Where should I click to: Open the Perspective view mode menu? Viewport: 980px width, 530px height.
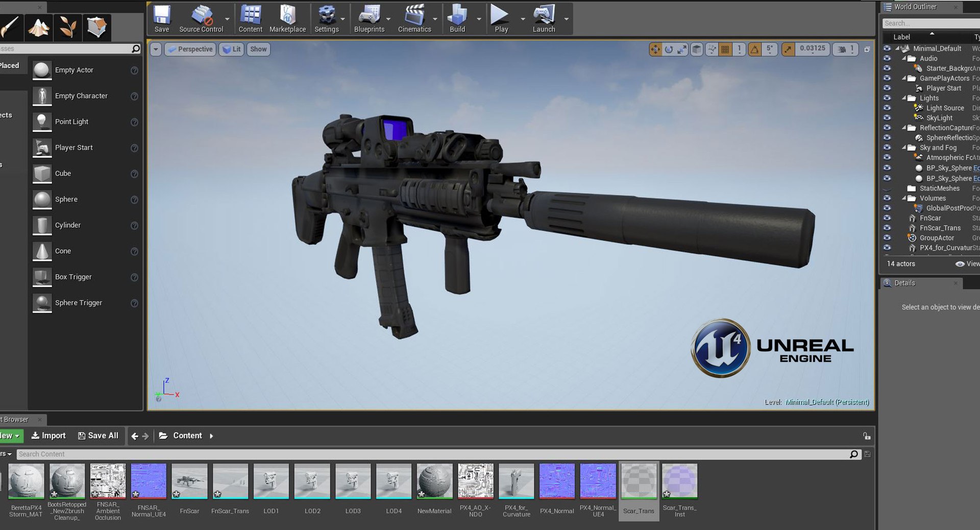190,50
